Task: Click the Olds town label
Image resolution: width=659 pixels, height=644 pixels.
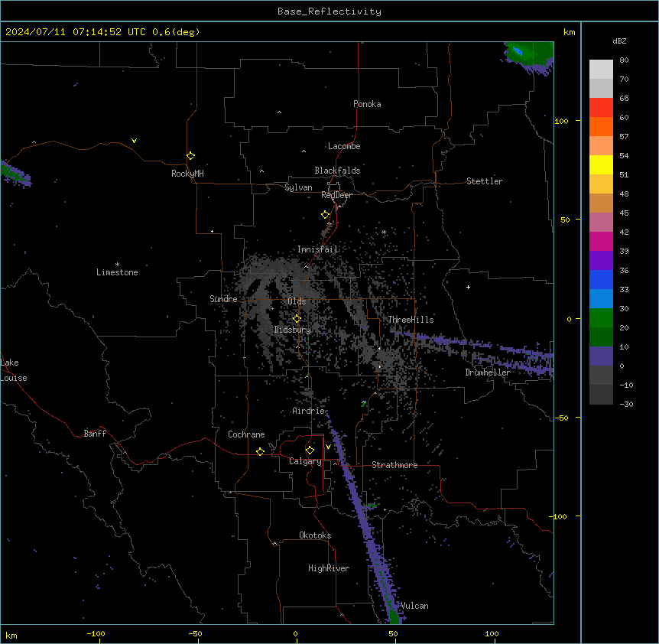Action: tap(297, 301)
